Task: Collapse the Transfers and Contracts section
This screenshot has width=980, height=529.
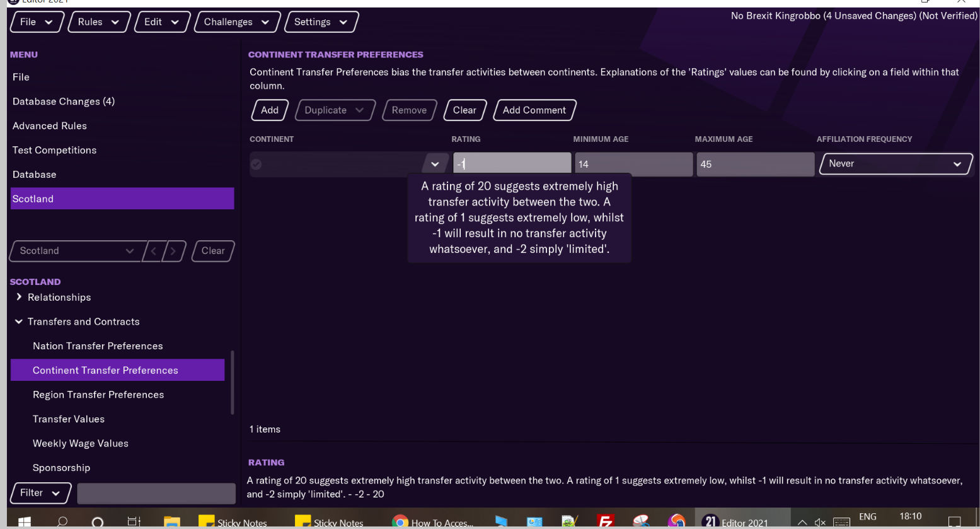Action: (19, 322)
